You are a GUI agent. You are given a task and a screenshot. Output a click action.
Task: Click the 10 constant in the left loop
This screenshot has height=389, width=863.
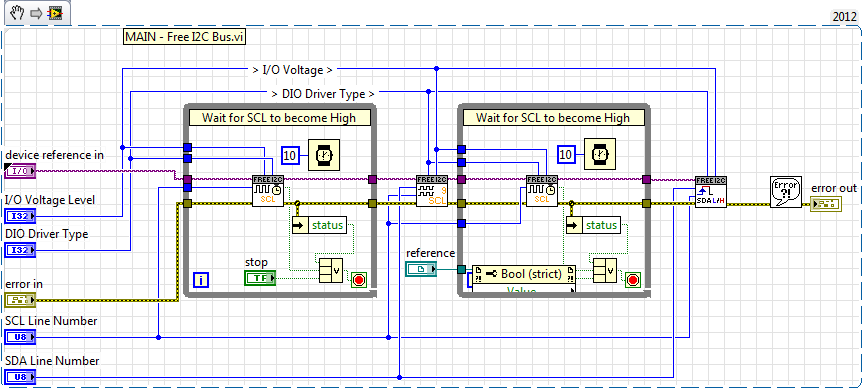pyautogui.click(x=290, y=156)
